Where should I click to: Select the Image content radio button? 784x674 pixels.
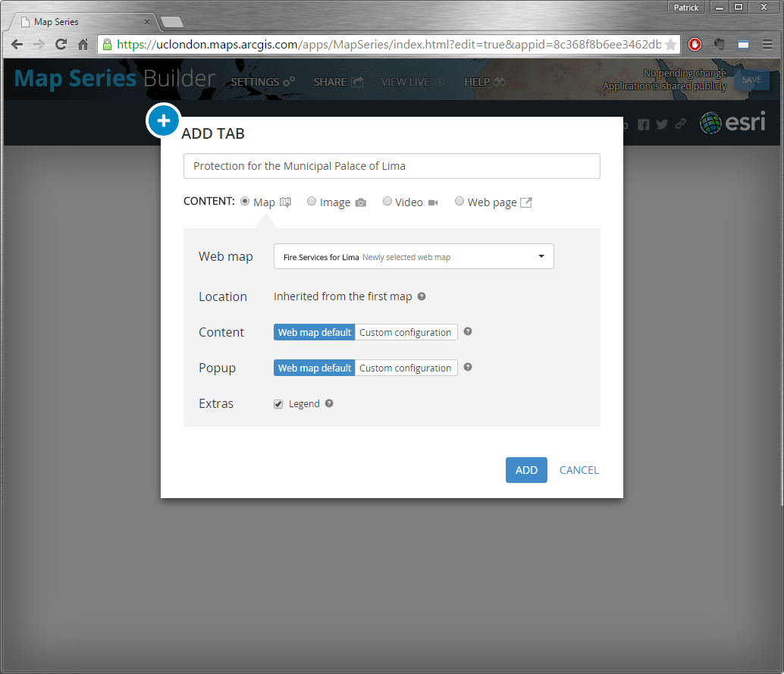point(312,202)
